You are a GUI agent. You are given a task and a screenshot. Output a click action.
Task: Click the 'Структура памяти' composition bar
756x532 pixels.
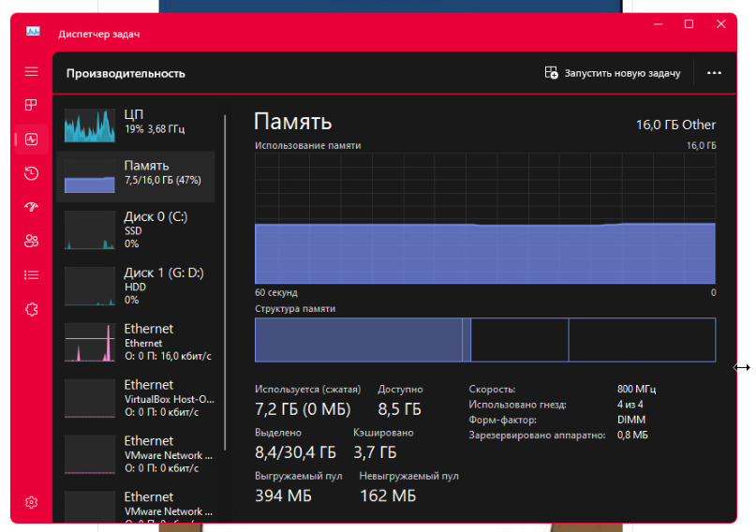click(485, 339)
